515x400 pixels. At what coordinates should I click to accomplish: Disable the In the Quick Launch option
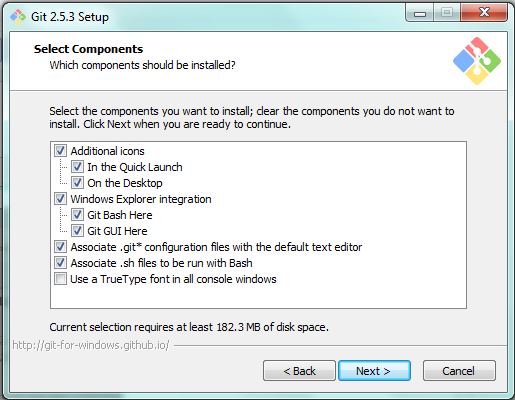coord(77,167)
